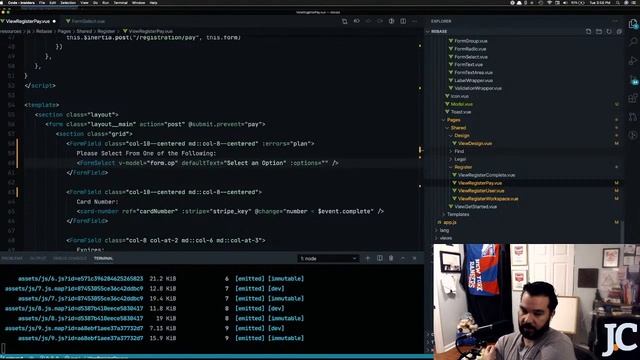Click the Split Editor icon in editor toolbar
Viewport: 640px width, 360px height.
[x=403, y=21]
